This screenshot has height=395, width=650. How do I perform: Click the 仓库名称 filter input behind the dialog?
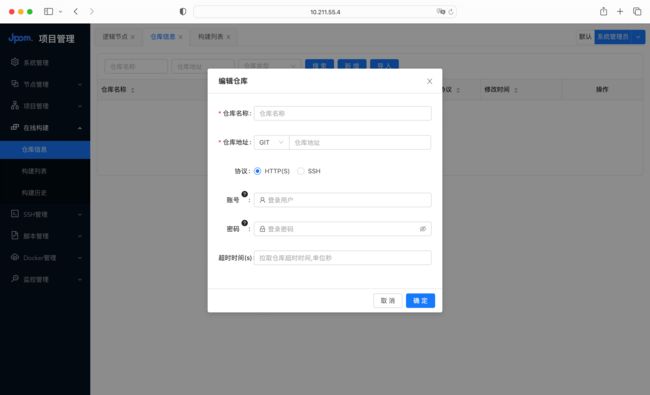(136, 66)
